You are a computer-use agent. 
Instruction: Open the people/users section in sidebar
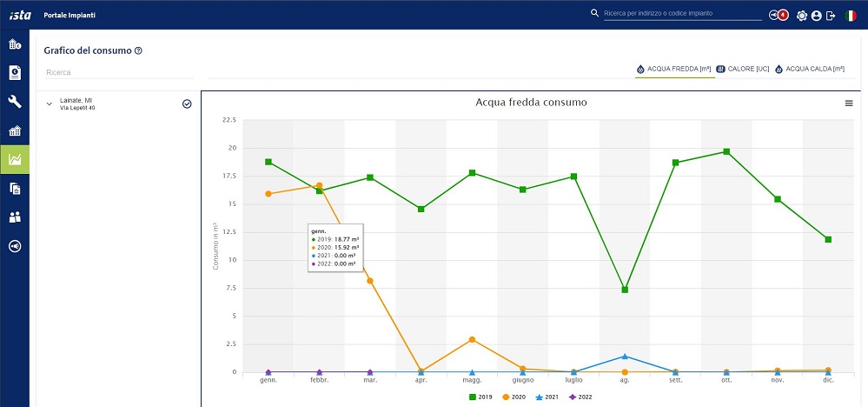click(x=15, y=217)
